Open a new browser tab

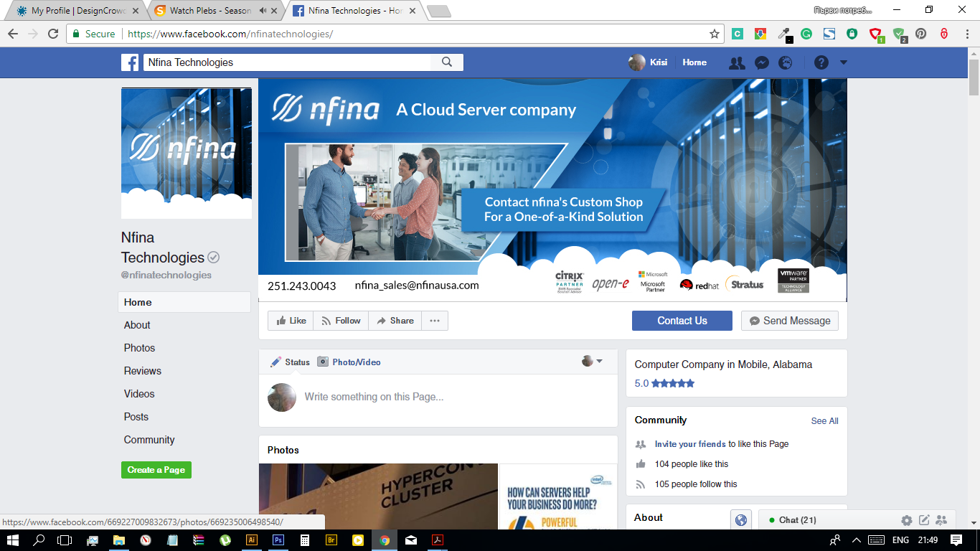(x=438, y=11)
